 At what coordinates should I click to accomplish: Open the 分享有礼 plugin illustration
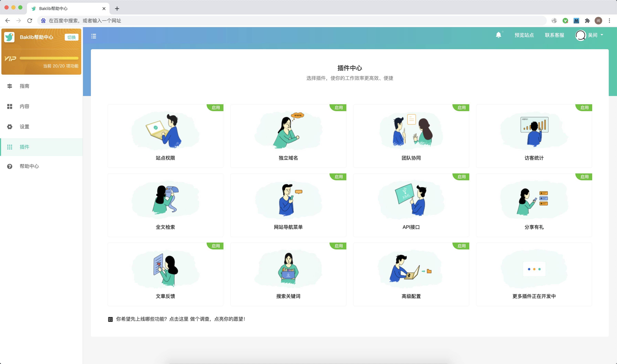point(534,200)
